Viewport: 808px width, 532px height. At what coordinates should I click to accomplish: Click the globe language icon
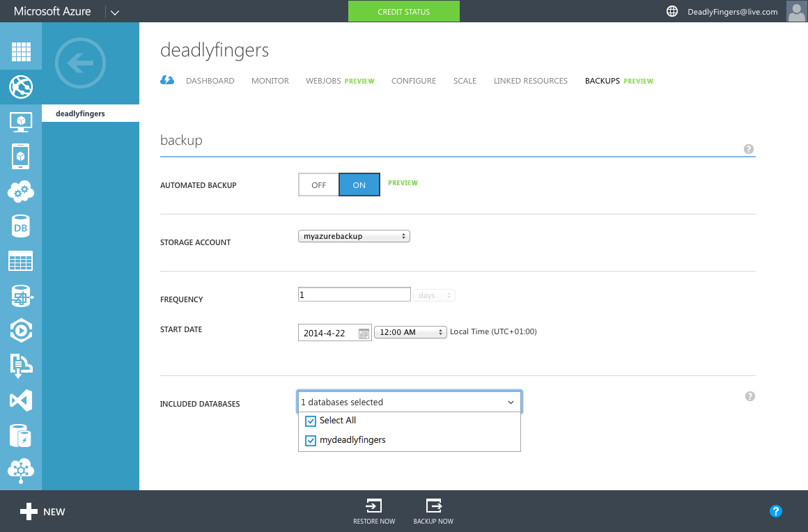click(x=672, y=11)
